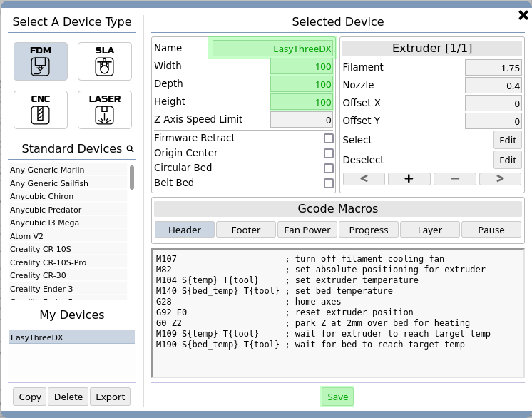The image size is (532, 418).
Task: Remove extruder with minus button
Action: tap(454, 179)
